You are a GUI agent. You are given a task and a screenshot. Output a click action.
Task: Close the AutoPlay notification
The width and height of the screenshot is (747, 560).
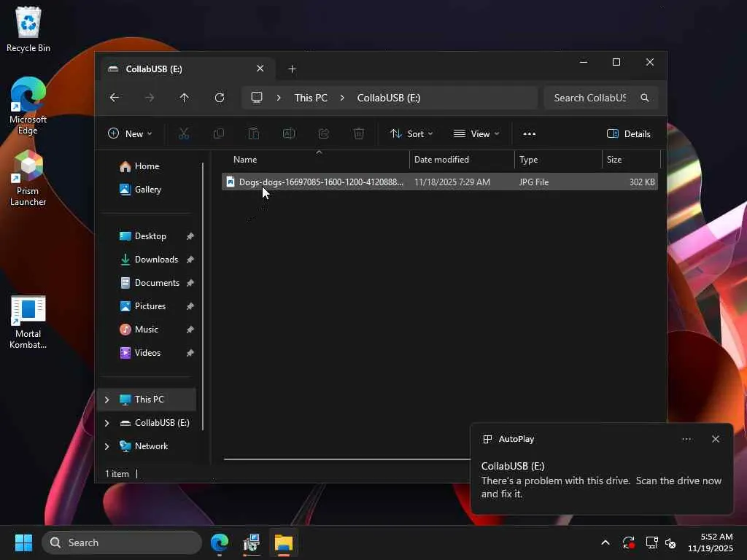[715, 439]
